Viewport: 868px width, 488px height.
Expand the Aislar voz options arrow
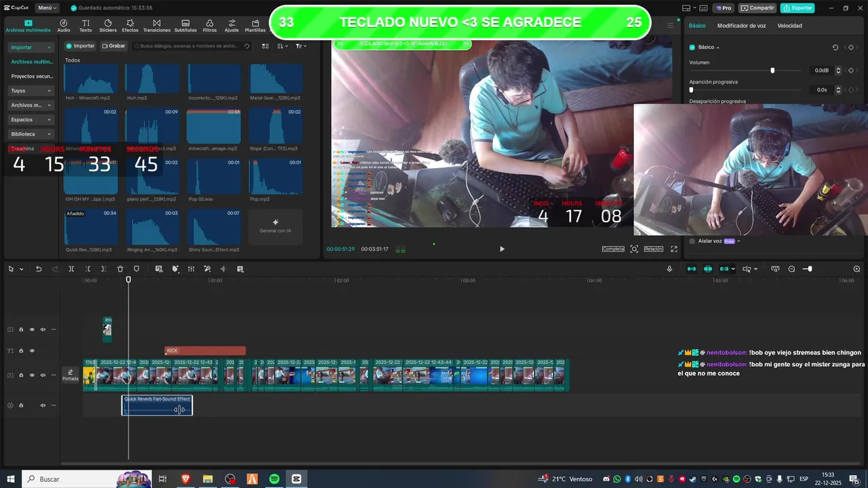[738, 241]
